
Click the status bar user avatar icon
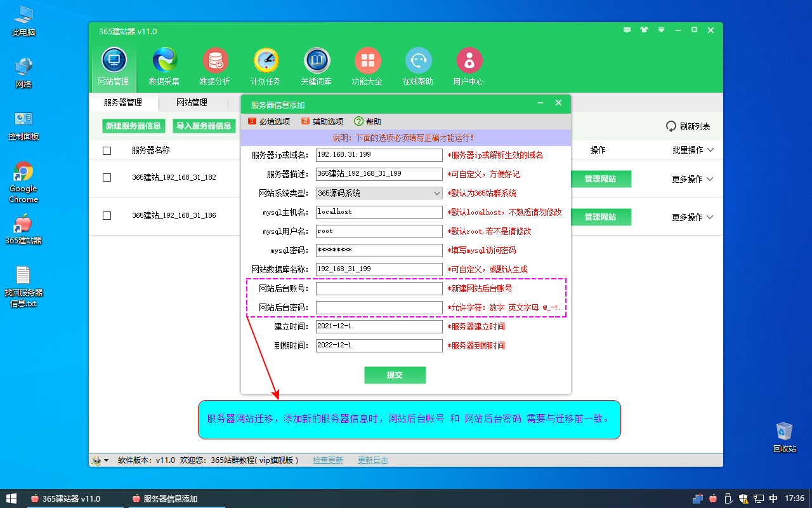tap(96, 460)
